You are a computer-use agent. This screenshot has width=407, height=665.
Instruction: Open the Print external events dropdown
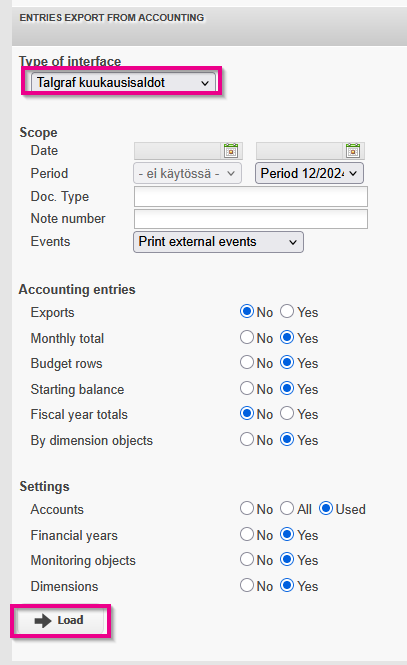point(218,242)
